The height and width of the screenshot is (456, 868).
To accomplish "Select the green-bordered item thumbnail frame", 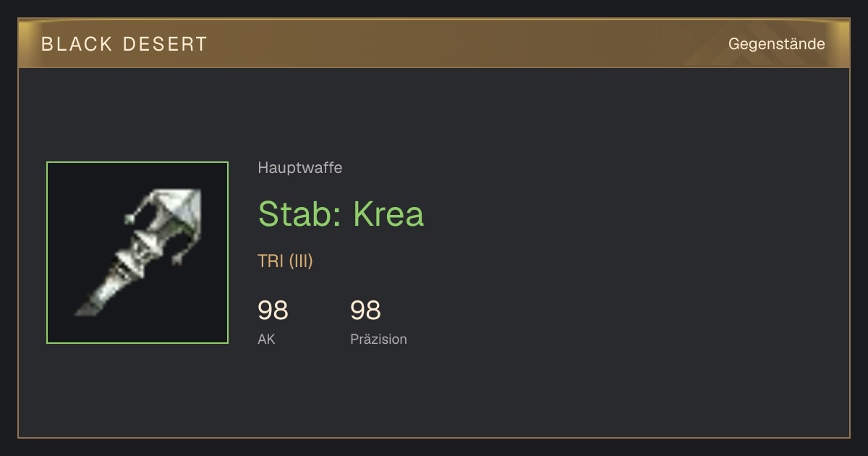I will (x=137, y=253).
